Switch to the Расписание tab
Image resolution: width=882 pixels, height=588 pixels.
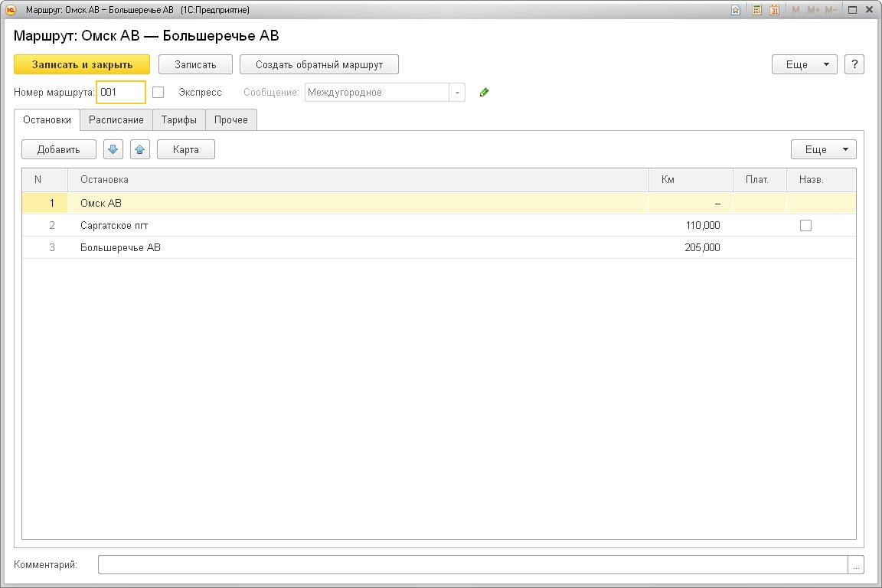click(x=116, y=120)
